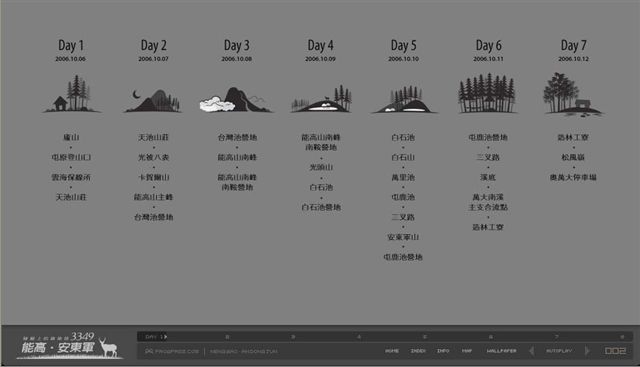The width and height of the screenshot is (640, 367).
Task: Jump to marker 6 on timeline bar
Action: (491, 337)
